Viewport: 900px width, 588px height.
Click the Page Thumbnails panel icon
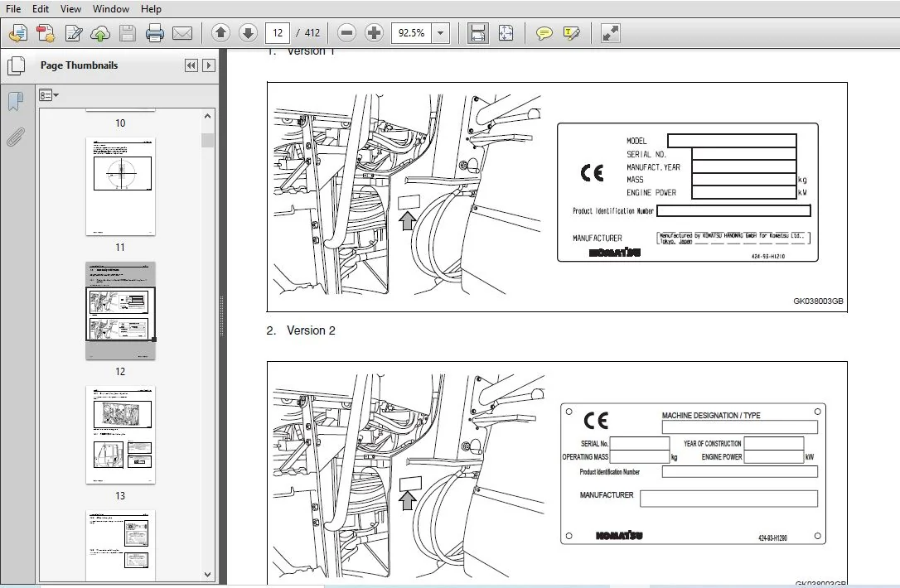pyautogui.click(x=16, y=65)
